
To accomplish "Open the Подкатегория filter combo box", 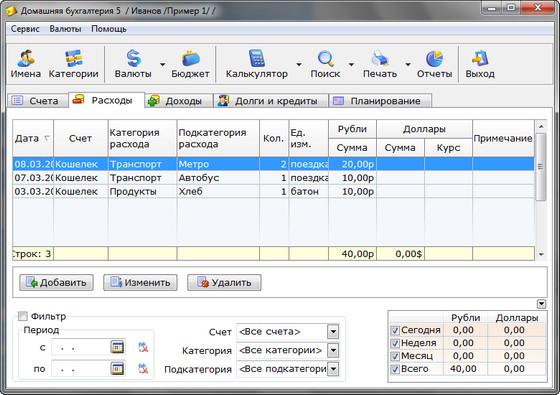I will coord(288,369).
